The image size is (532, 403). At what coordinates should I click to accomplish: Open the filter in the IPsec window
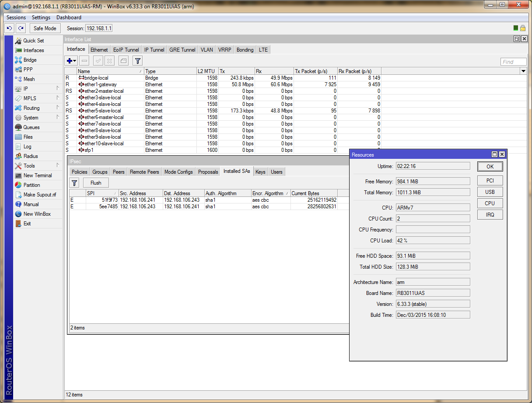[x=75, y=182]
